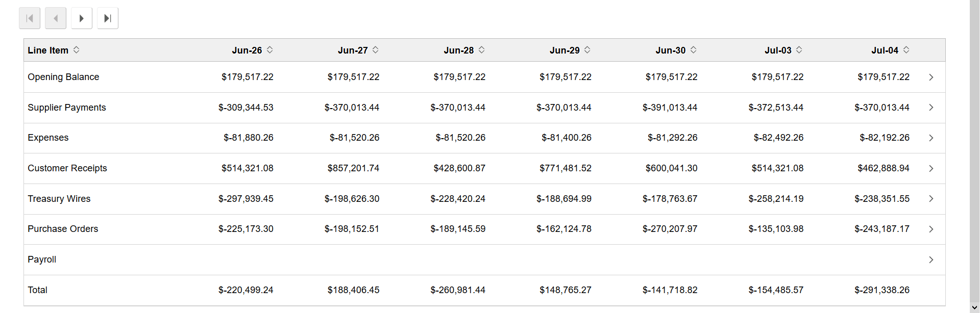Click the Customer Receipts label
This screenshot has width=980, height=313.
pos(67,168)
